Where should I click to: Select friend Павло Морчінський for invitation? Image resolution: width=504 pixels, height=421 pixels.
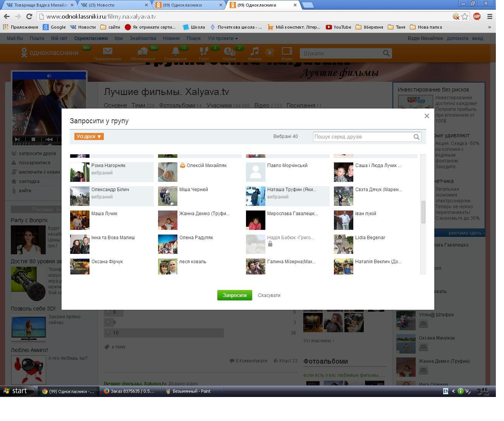coord(288,172)
